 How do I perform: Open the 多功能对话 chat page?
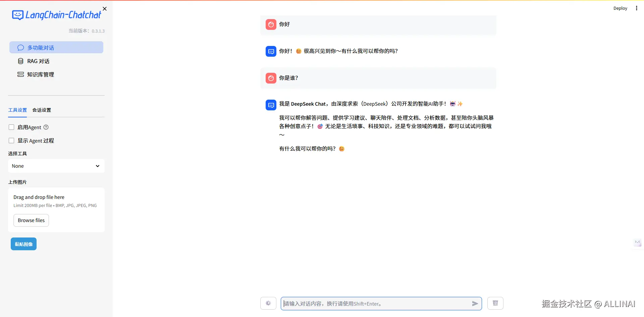point(56,47)
